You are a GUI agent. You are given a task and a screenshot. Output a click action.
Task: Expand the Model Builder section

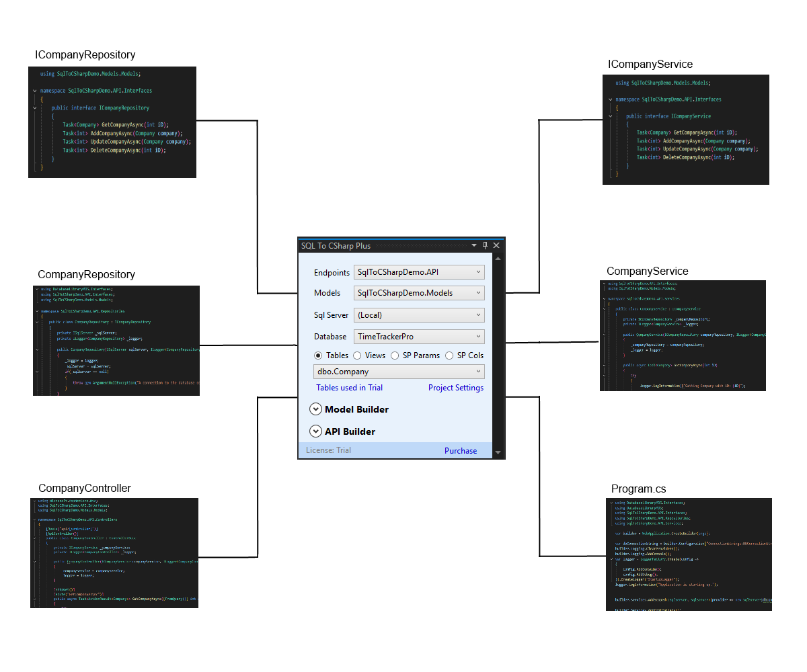point(315,409)
